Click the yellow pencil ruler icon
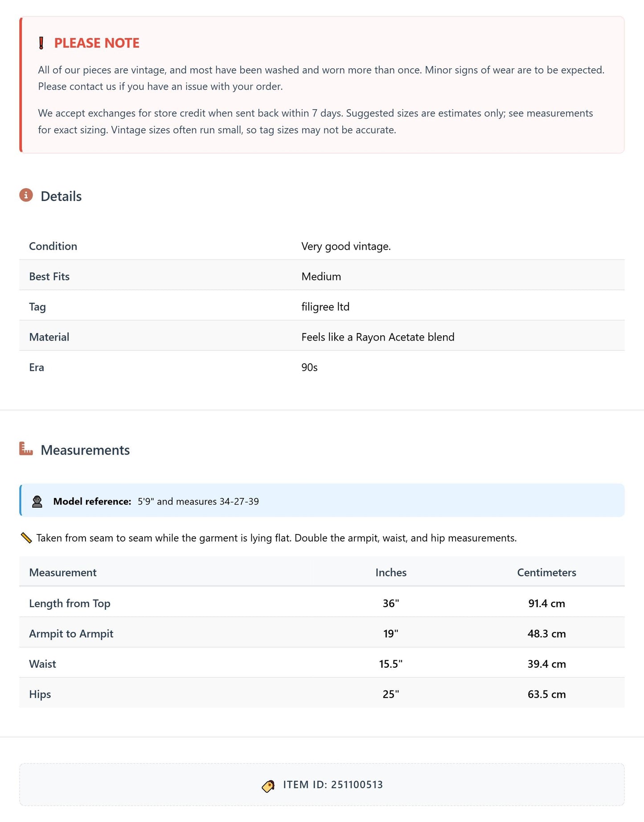This screenshot has height=822, width=644. pos(26,538)
